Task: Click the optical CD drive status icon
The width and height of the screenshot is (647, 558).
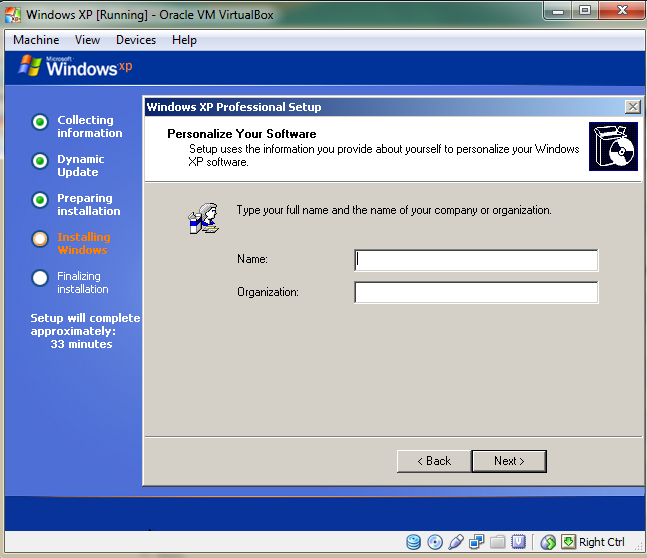Action: pyautogui.click(x=435, y=542)
